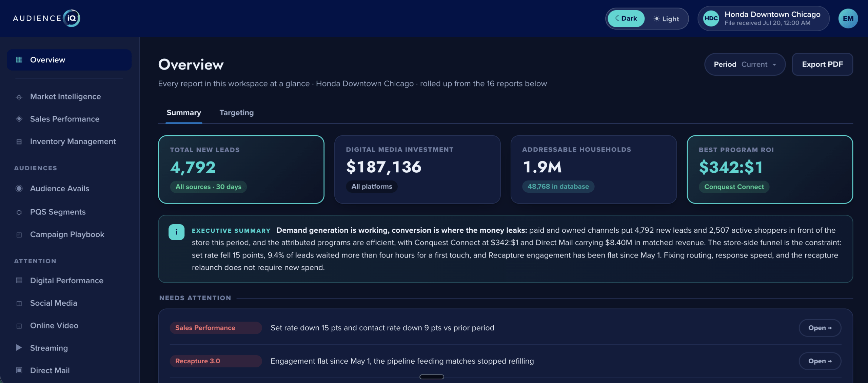Click the '48,768 in database' pill

click(558, 187)
